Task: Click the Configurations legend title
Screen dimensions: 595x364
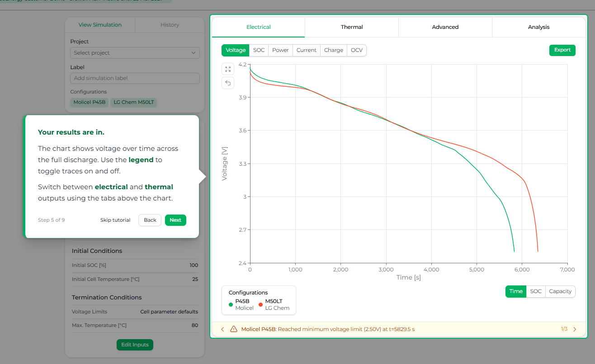Action: [x=248, y=292]
